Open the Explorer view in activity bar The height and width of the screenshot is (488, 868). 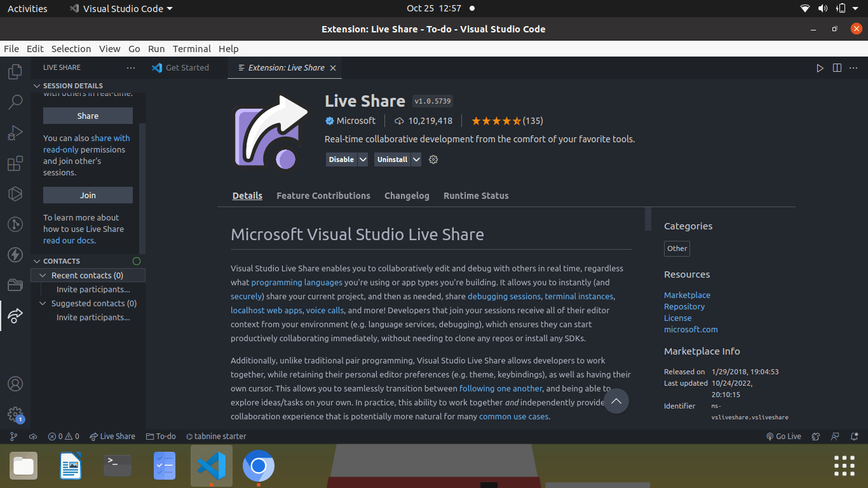(x=15, y=71)
